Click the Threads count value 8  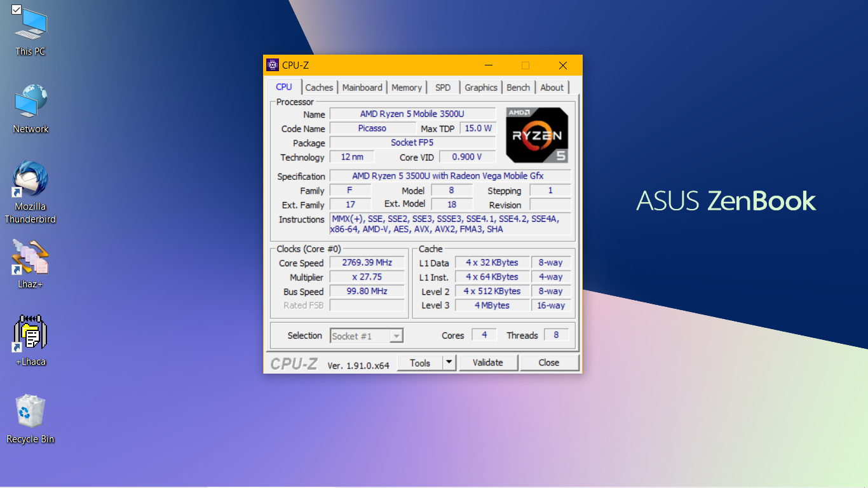click(556, 335)
